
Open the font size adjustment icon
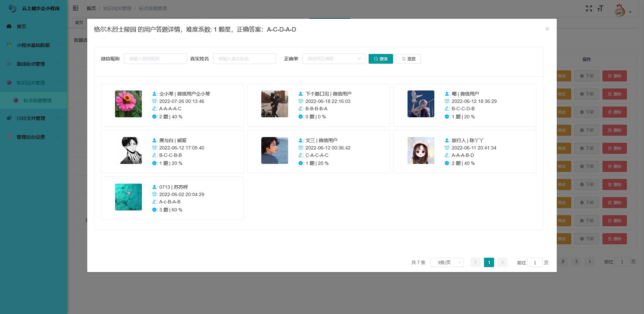point(600,8)
